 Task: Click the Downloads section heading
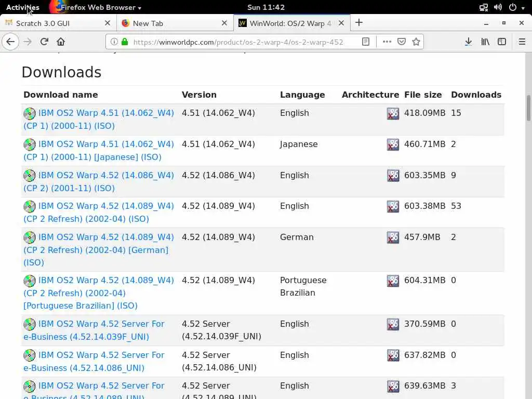tap(61, 72)
